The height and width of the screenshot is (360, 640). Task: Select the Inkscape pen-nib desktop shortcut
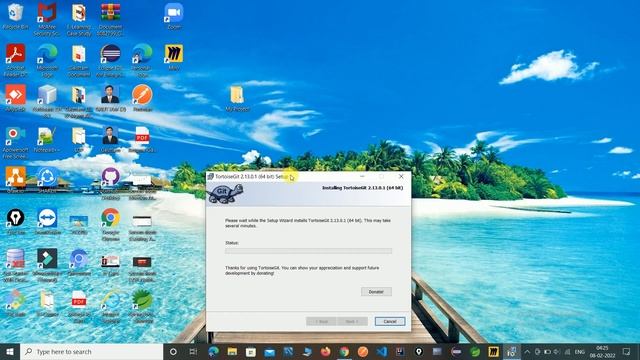[x=16, y=221]
